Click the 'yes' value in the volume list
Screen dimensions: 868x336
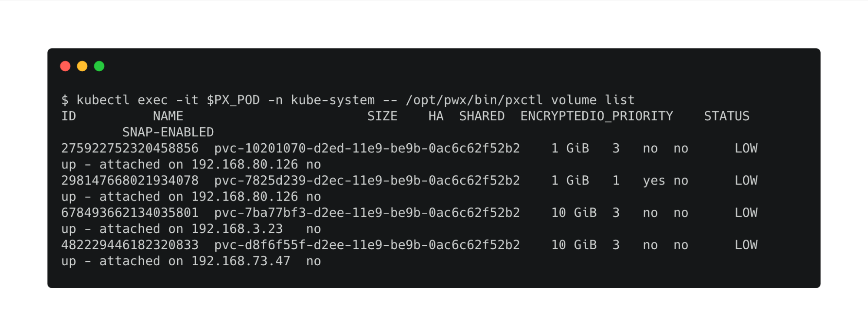pyautogui.click(x=654, y=181)
